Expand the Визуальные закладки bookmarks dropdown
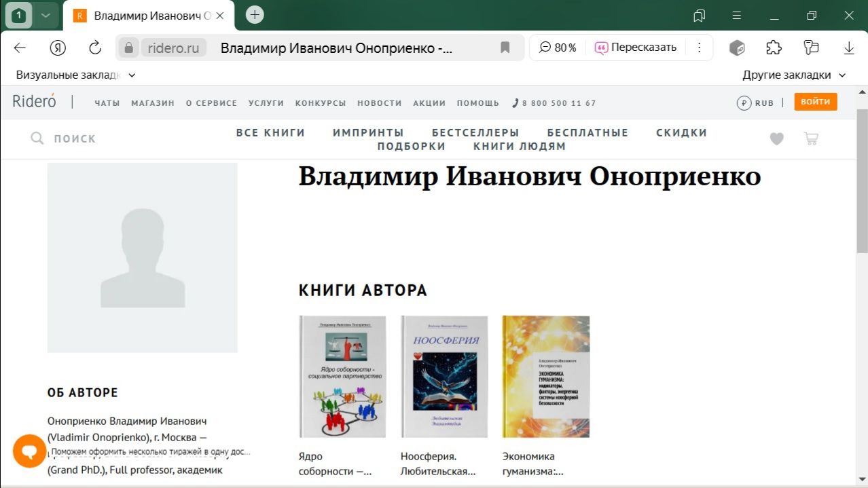The image size is (868, 488). pyautogui.click(x=76, y=75)
